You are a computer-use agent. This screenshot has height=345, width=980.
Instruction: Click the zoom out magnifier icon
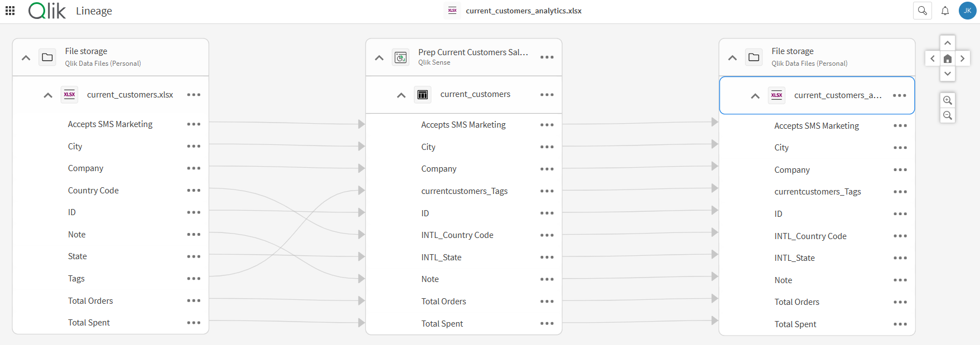pyautogui.click(x=947, y=115)
